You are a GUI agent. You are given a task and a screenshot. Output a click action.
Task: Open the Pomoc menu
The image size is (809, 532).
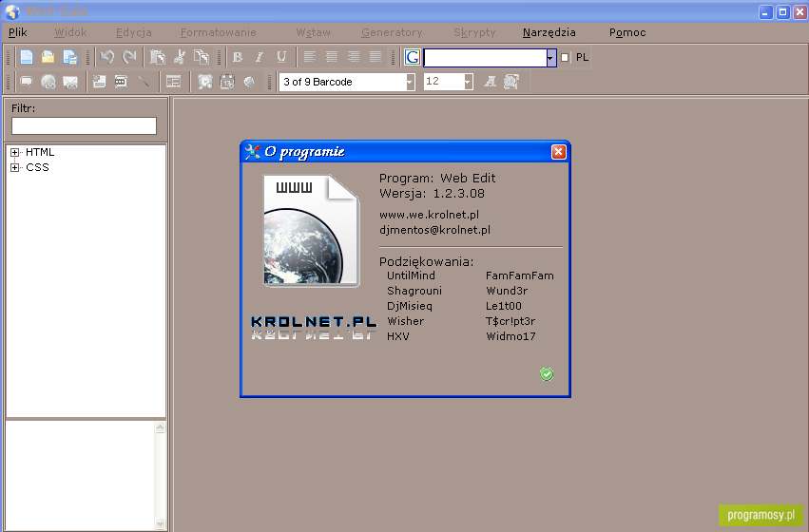pyautogui.click(x=627, y=32)
